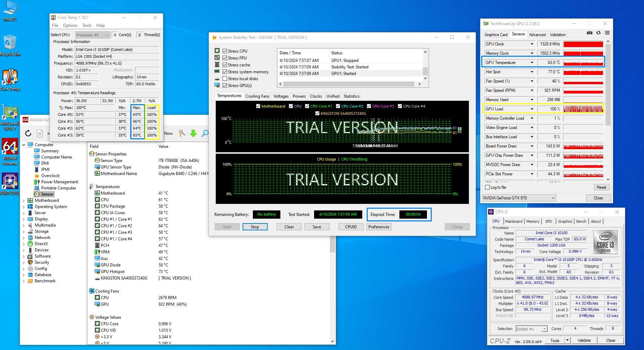Screen dimensions: 644x350
Task: Toggle Stress CPU checkbox
Action: (x=225, y=51)
